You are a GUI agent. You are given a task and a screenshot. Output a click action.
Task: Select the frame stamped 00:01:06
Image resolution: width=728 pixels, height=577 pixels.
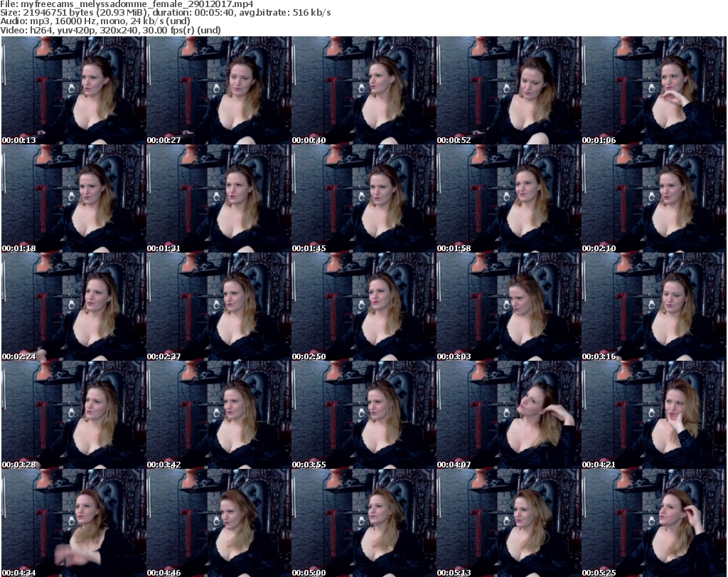[x=654, y=90]
